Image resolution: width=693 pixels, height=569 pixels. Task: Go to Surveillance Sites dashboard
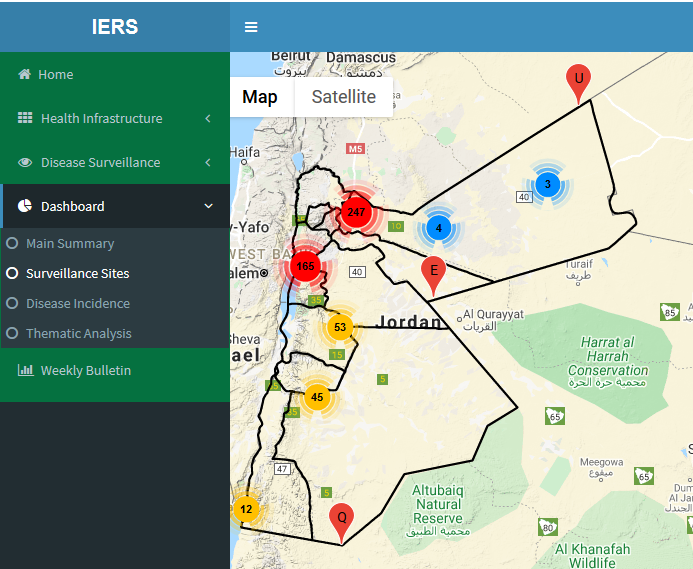[x=77, y=273]
